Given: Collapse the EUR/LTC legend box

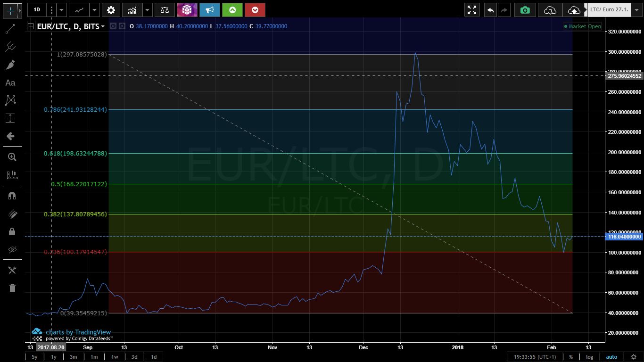Looking at the screenshot, I should pyautogui.click(x=31, y=26).
